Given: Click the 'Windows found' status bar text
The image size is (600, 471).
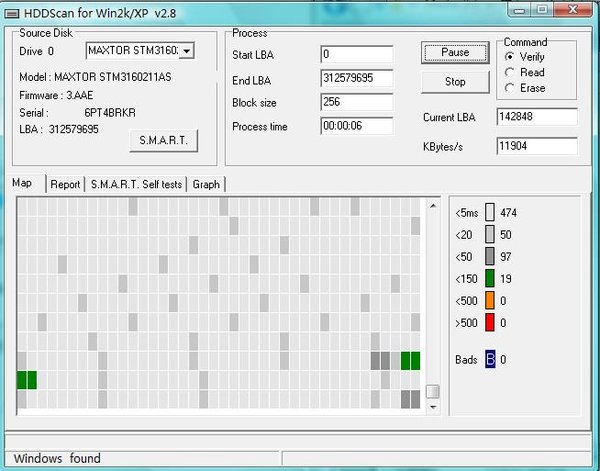Looking at the screenshot, I should [57, 458].
